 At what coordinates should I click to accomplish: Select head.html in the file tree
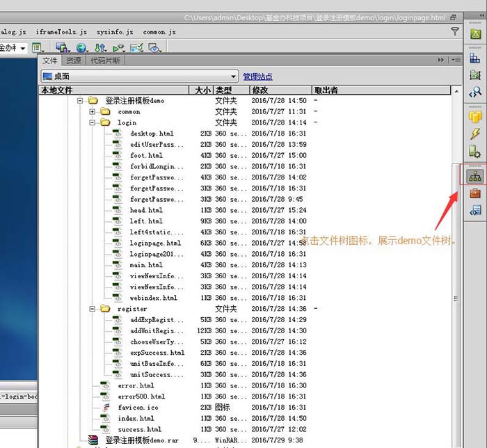point(146,210)
